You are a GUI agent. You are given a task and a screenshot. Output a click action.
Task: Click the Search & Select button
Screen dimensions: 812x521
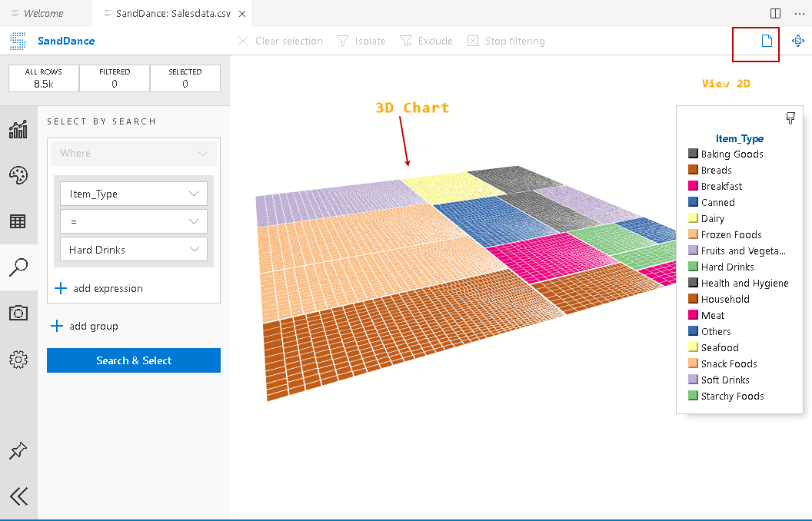(x=134, y=360)
